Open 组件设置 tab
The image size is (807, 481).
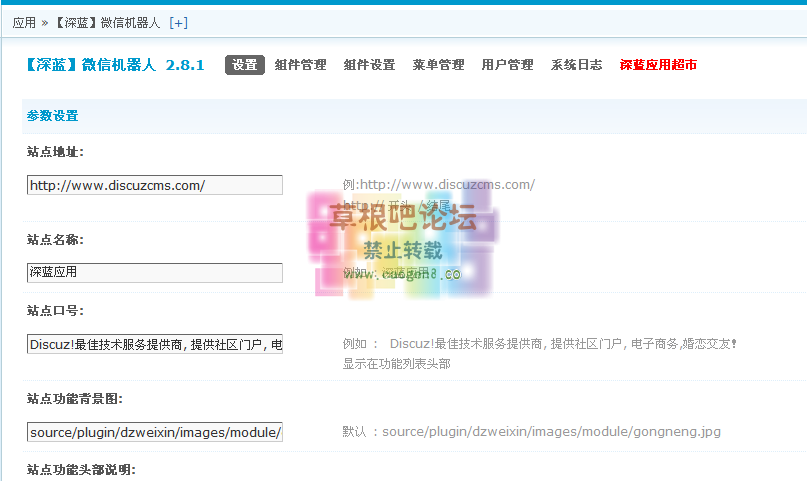370,65
